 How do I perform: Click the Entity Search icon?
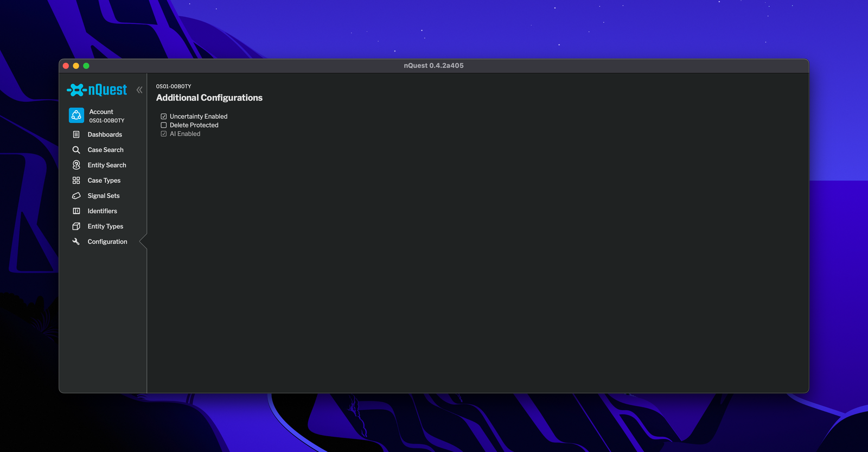76,165
